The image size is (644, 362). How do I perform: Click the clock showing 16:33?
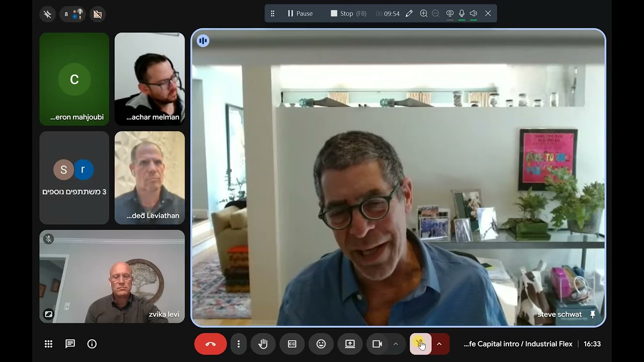[592, 344]
